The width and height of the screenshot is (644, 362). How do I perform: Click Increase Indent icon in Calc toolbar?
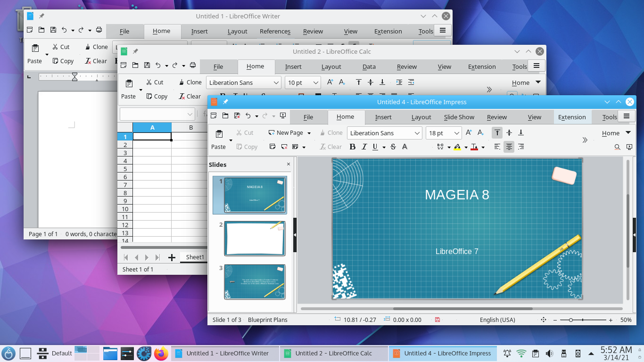click(399, 82)
